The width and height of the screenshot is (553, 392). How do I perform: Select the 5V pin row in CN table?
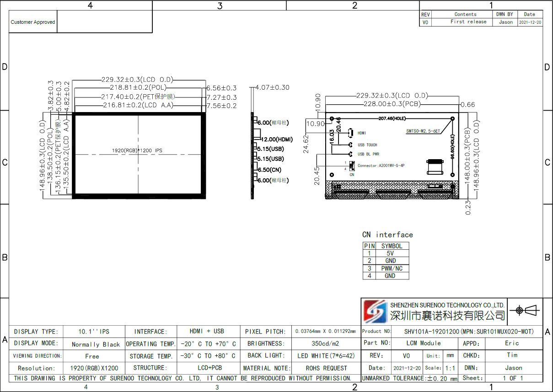tap(386, 253)
